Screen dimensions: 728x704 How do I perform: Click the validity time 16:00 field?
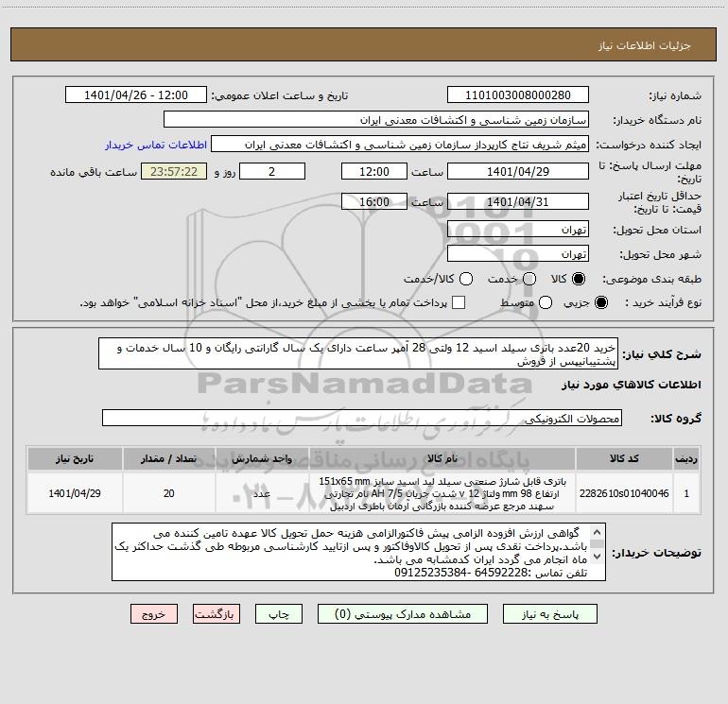(x=374, y=201)
